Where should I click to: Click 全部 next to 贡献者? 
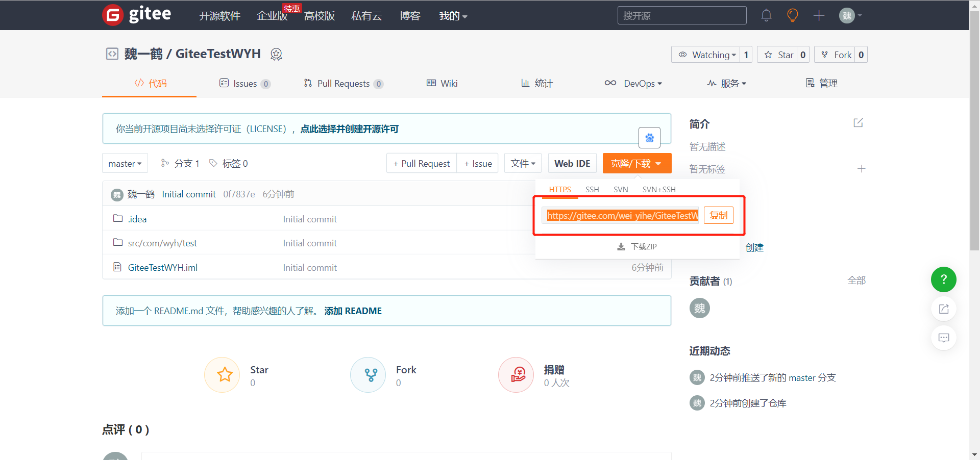(856, 280)
